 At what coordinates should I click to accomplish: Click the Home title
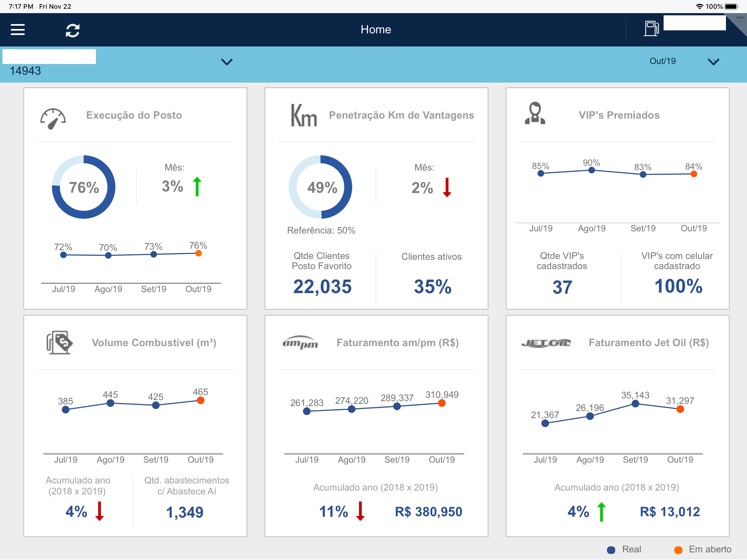click(x=375, y=30)
